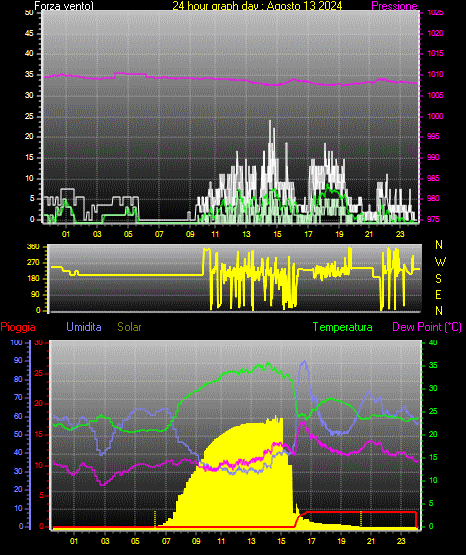466x555 pixels.
Task: Click the Solar legend label
Action: (x=129, y=327)
